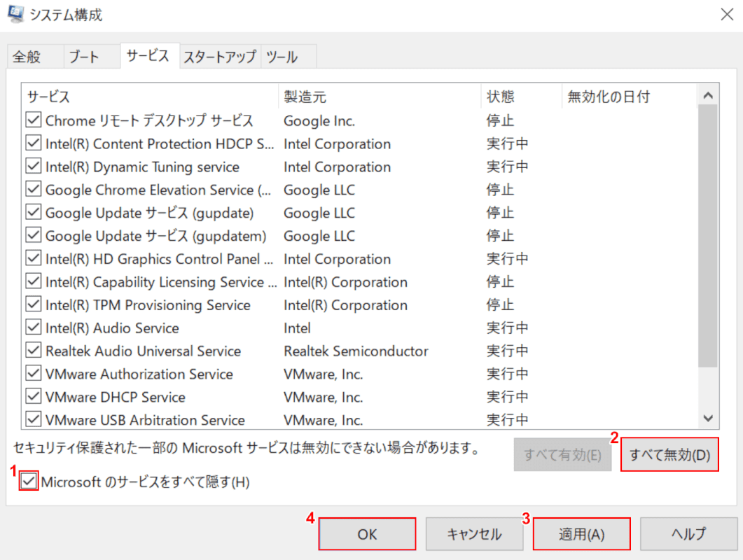
Task: Sort by 無効化の日付 column header
Action: coord(630,97)
